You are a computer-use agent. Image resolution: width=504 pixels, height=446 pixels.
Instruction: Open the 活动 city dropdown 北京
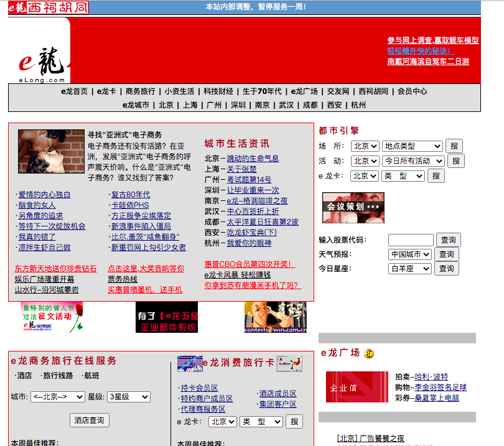(365, 161)
